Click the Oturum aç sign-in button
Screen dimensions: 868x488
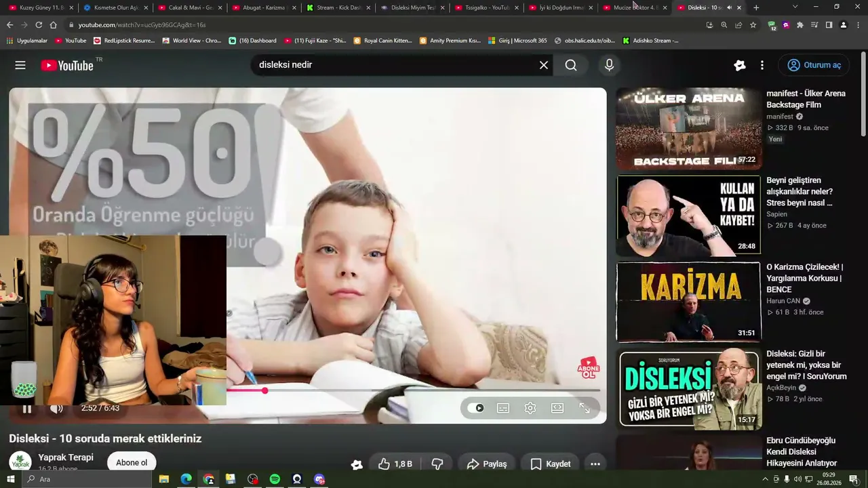(814, 65)
